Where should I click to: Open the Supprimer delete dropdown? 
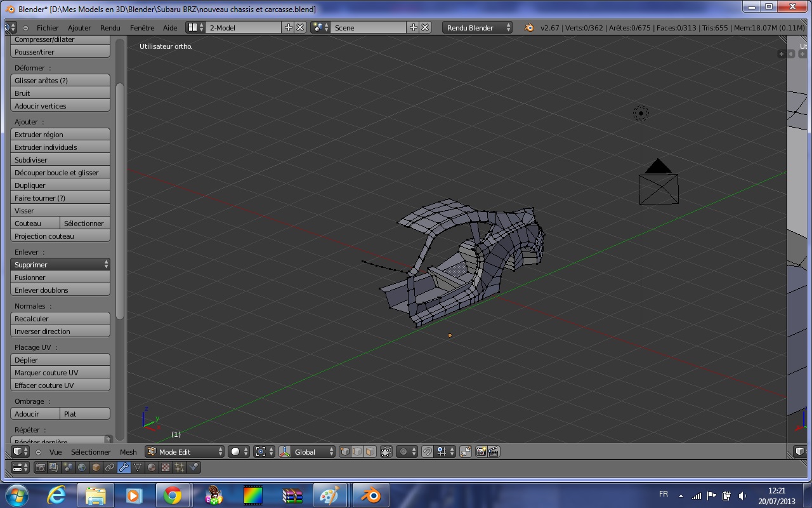coord(60,264)
